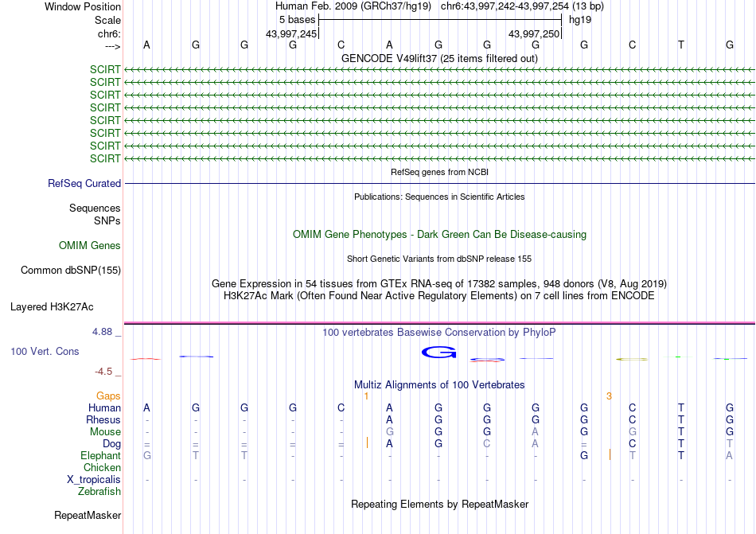
Task: Select the Human species row label
Action: tap(104, 408)
